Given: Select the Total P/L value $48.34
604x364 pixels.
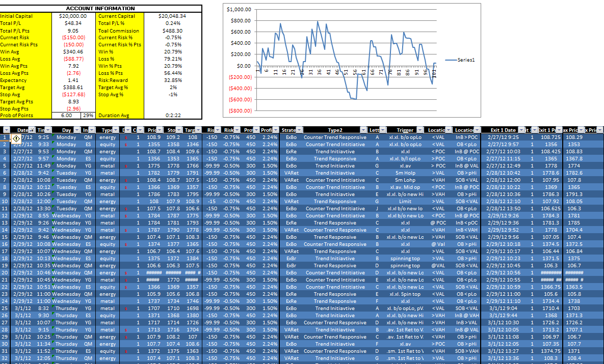Looking at the screenshot, I should (73, 23).
